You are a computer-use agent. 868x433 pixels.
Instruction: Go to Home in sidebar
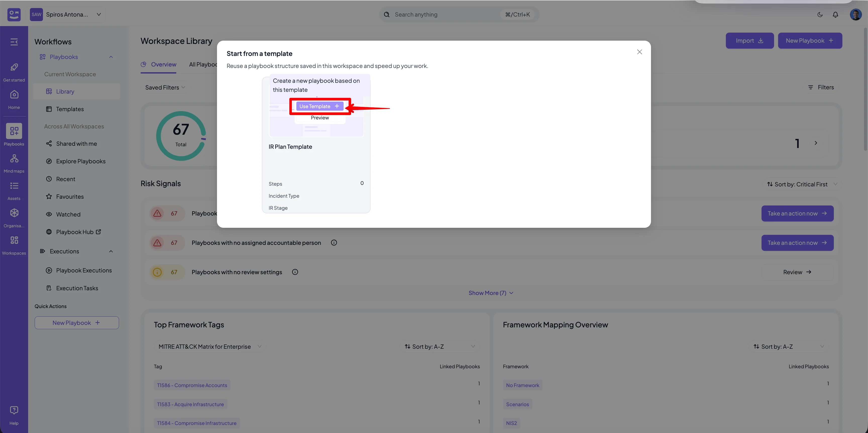point(14,100)
